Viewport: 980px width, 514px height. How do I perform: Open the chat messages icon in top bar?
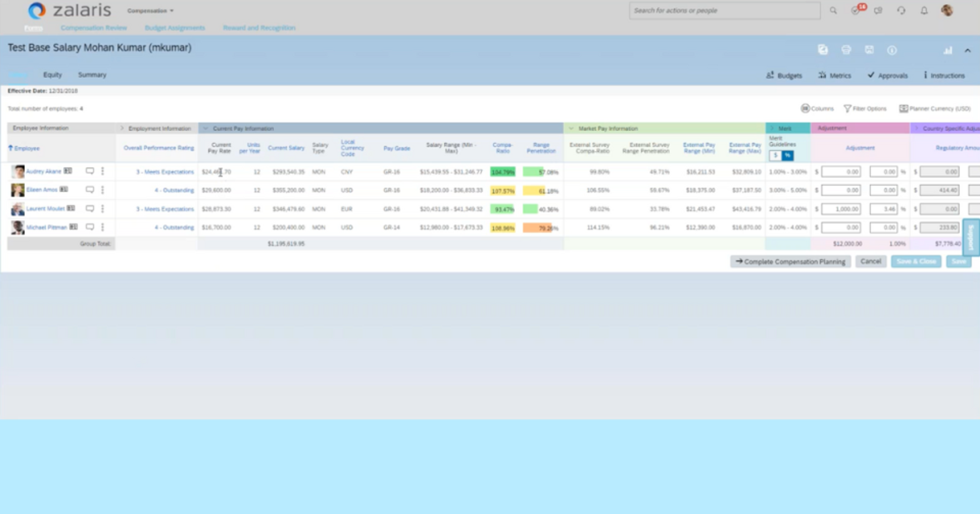[x=878, y=11]
